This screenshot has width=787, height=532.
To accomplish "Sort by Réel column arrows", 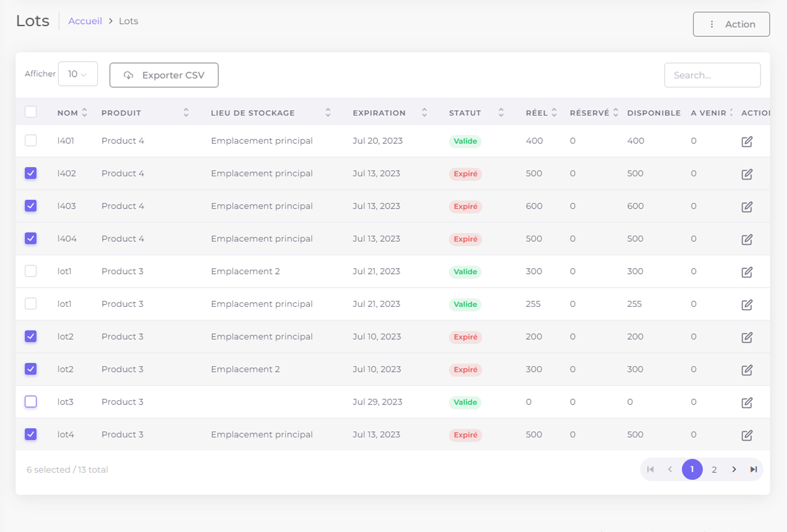I will point(554,113).
